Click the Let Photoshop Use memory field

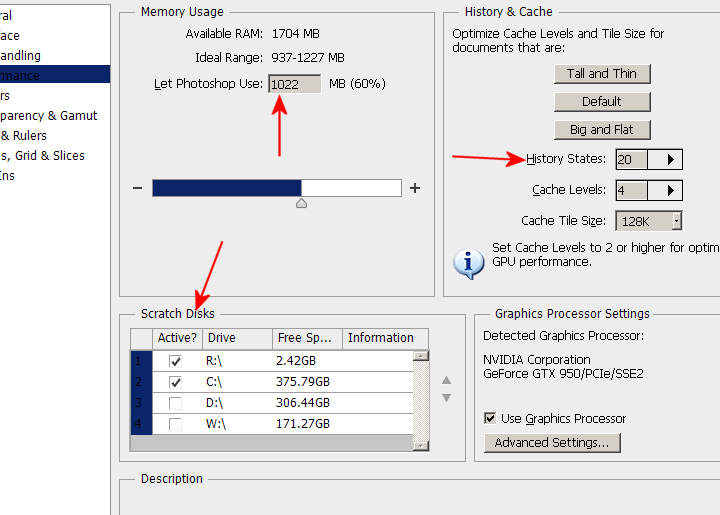[x=295, y=84]
